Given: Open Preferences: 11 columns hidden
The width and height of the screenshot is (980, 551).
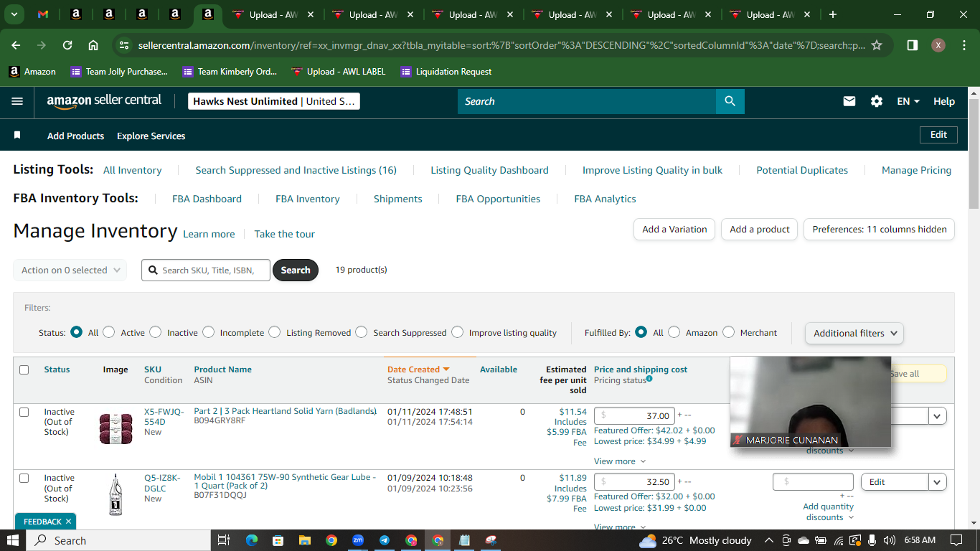Looking at the screenshot, I should coord(879,230).
